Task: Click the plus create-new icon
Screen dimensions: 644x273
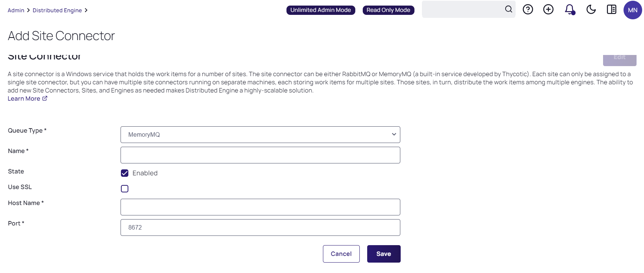Action: 548,9
